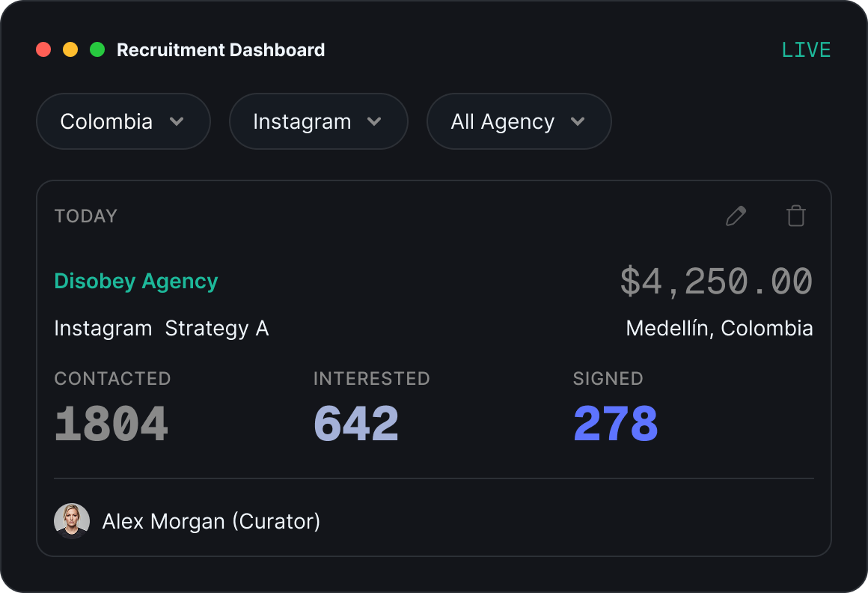Delete entry with the trash icon
The image size is (868, 593).
796,216
